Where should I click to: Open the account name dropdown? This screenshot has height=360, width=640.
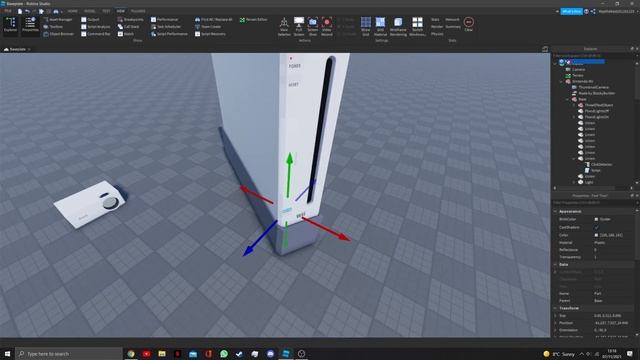click(x=617, y=11)
